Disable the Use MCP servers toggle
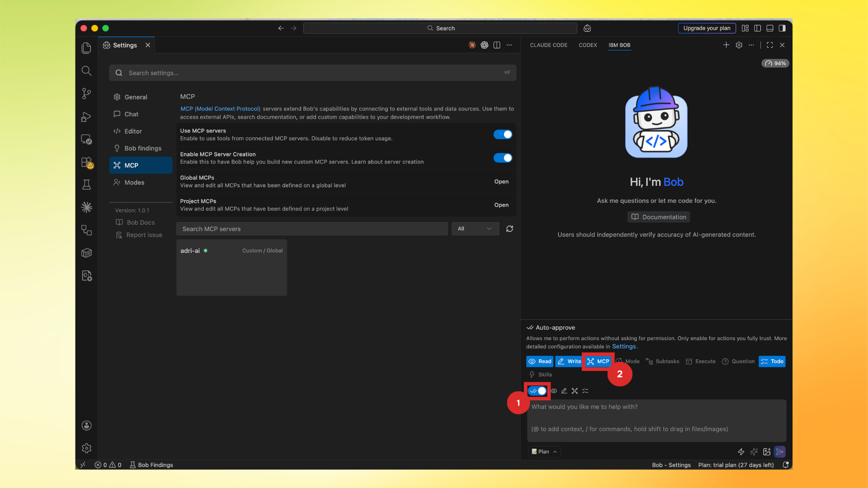 tap(503, 134)
